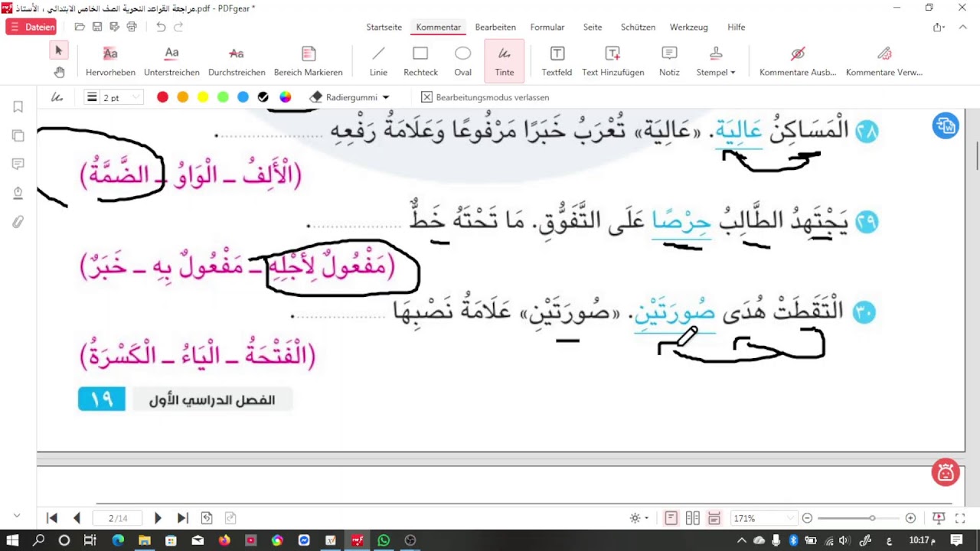Open the file folder icon
This screenshot has height=551, width=980.
pos(80,27)
